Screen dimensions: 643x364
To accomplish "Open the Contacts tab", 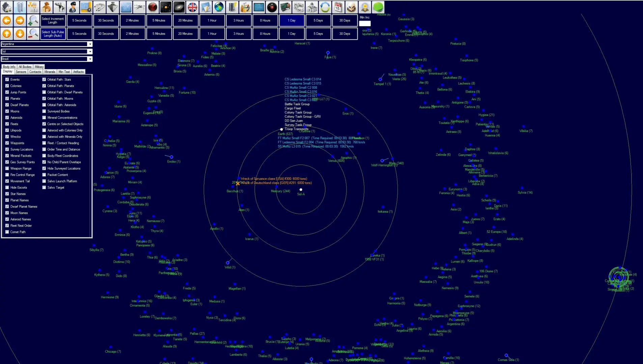I will click(35, 72).
